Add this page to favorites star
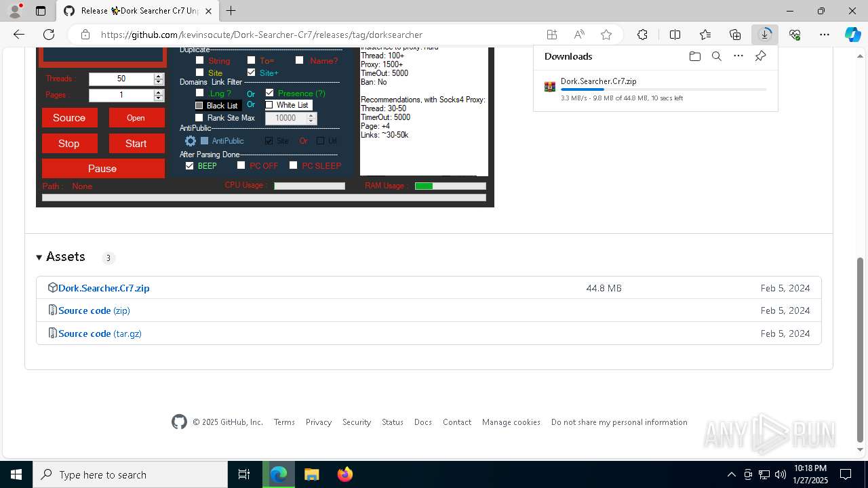 [x=606, y=35]
